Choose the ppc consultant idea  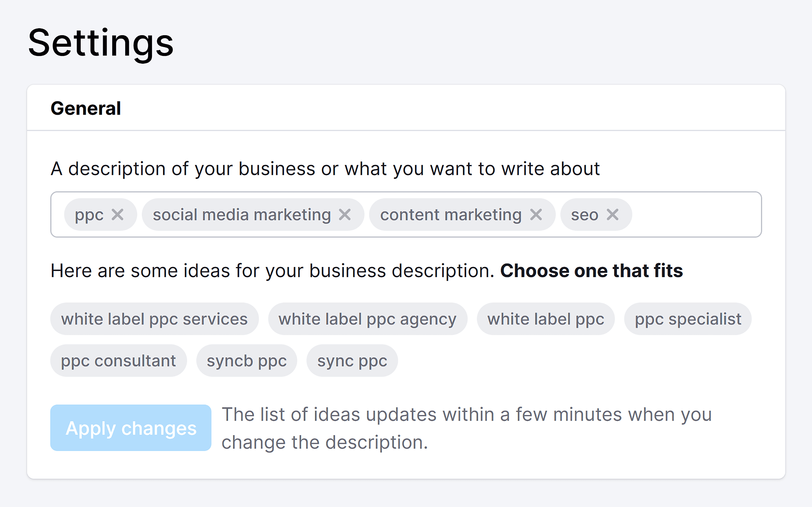(x=118, y=361)
